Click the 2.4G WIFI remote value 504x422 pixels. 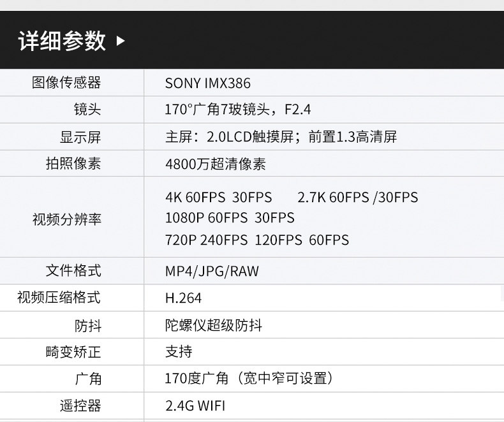[x=195, y=406]
